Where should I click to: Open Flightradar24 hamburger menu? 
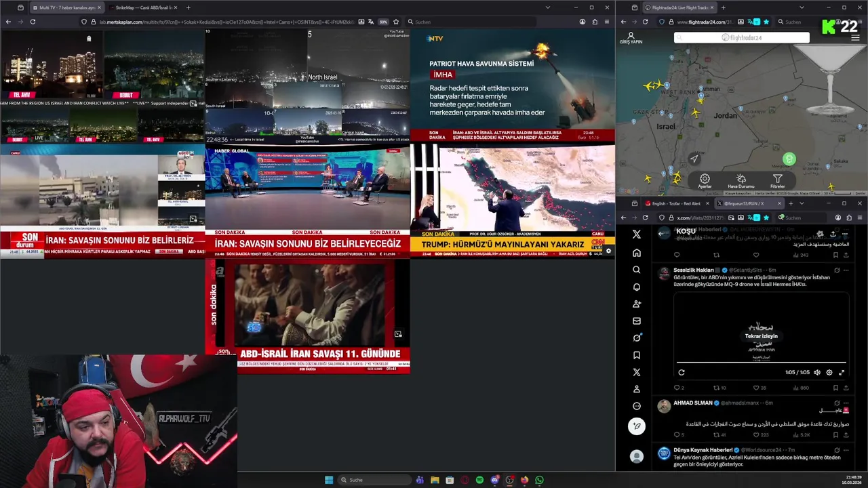coord(855,38)
